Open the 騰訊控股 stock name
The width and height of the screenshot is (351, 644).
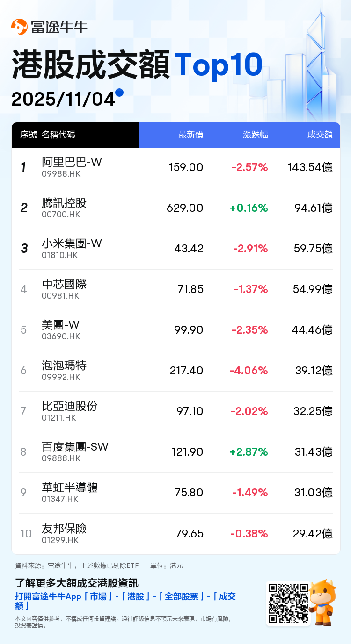click(64, 203)
